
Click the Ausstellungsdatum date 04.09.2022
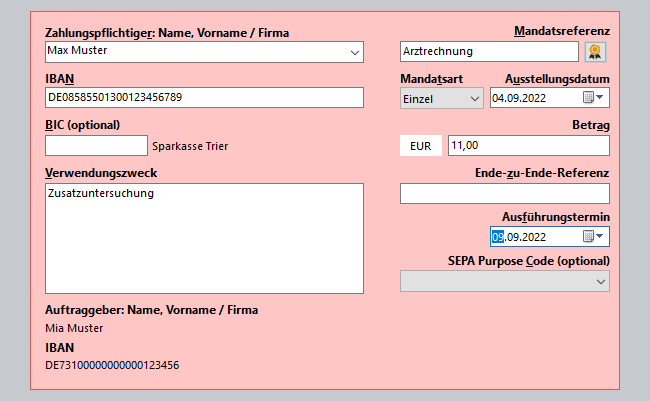pos(519,98)
